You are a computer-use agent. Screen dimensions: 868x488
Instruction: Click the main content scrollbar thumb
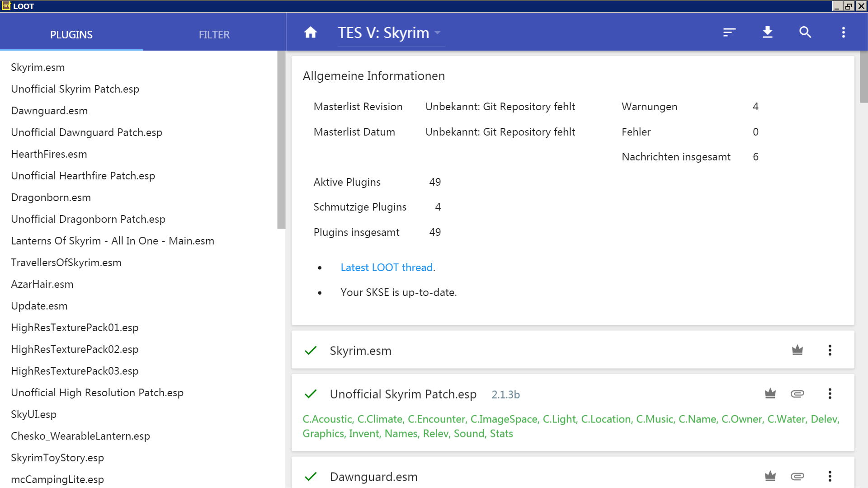(x=863, y=77)
